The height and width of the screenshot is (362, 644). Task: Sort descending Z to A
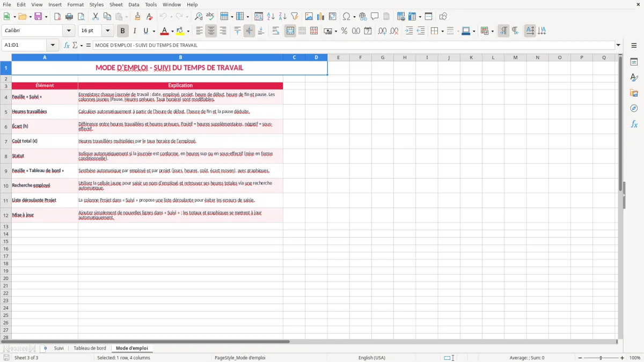283,17
